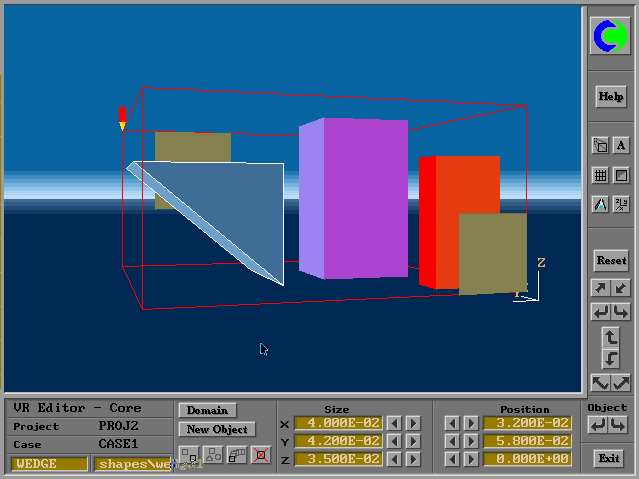Screen dimensions: 639x479
Task: Click the group objects icon with square and circles
Action: coord(212,455)
